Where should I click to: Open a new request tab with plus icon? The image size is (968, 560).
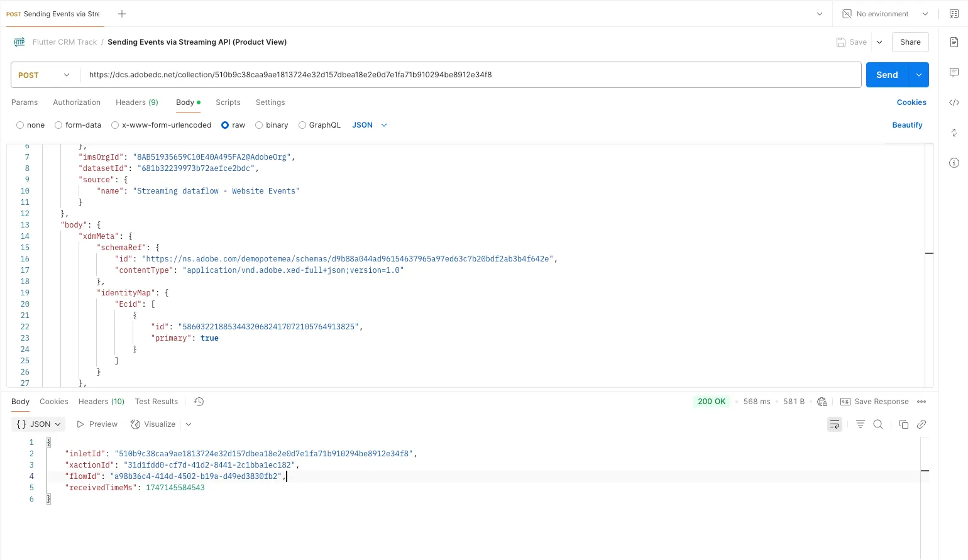(122, 14)
